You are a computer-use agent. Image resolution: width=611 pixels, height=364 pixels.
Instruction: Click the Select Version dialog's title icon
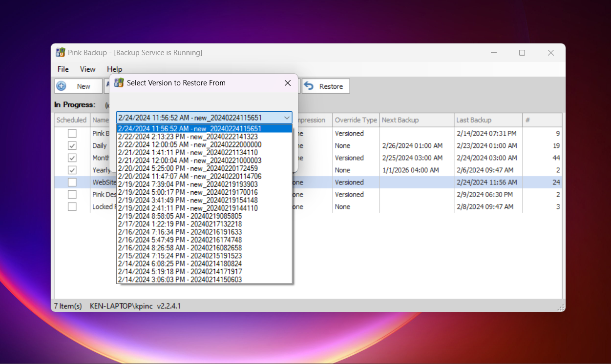(119, 83)
